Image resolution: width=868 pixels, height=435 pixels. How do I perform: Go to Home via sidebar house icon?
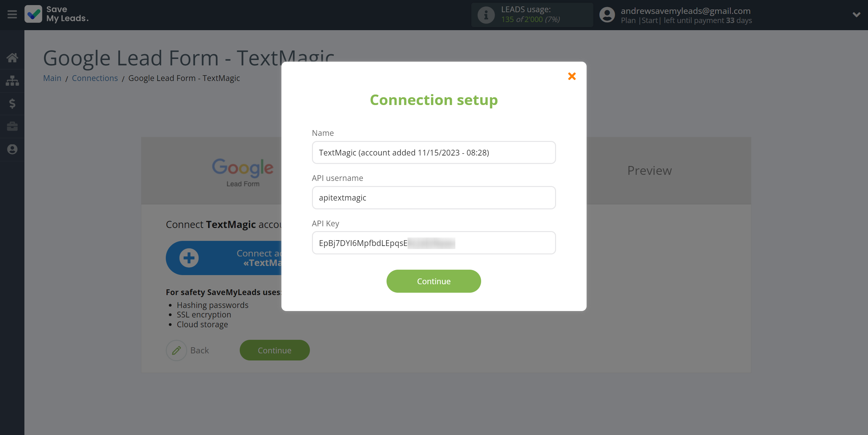[12, 58]
